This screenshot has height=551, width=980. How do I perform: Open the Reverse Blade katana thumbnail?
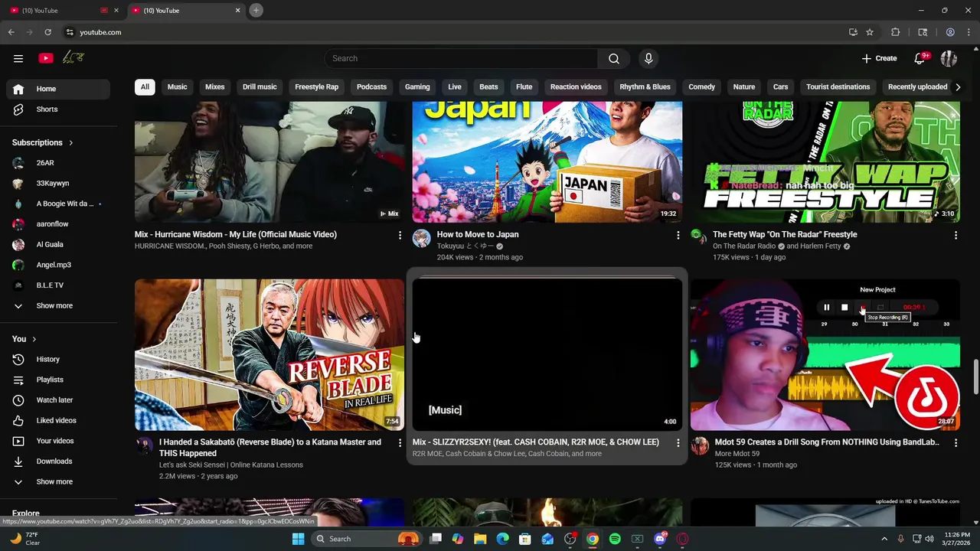click(x=269, y=354)
